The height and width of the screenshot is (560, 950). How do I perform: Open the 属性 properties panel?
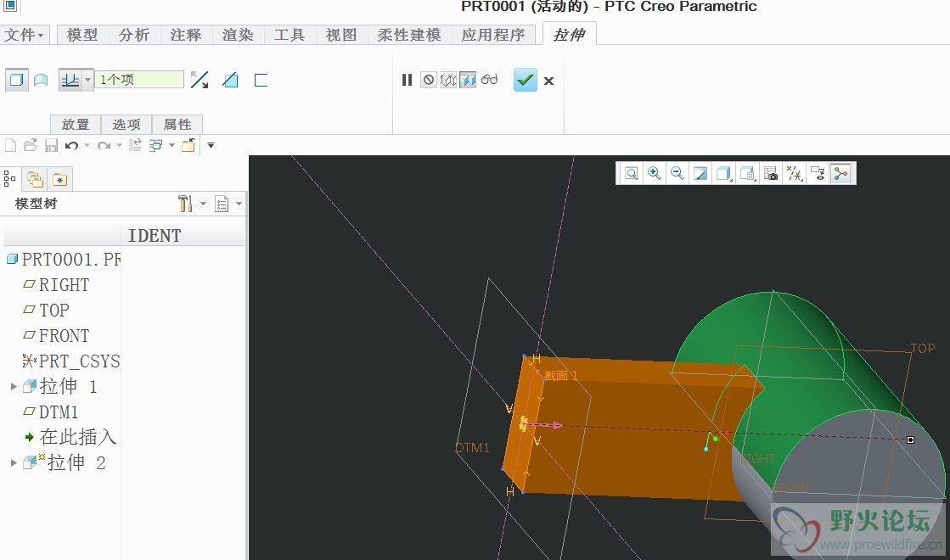coord(177,124)
